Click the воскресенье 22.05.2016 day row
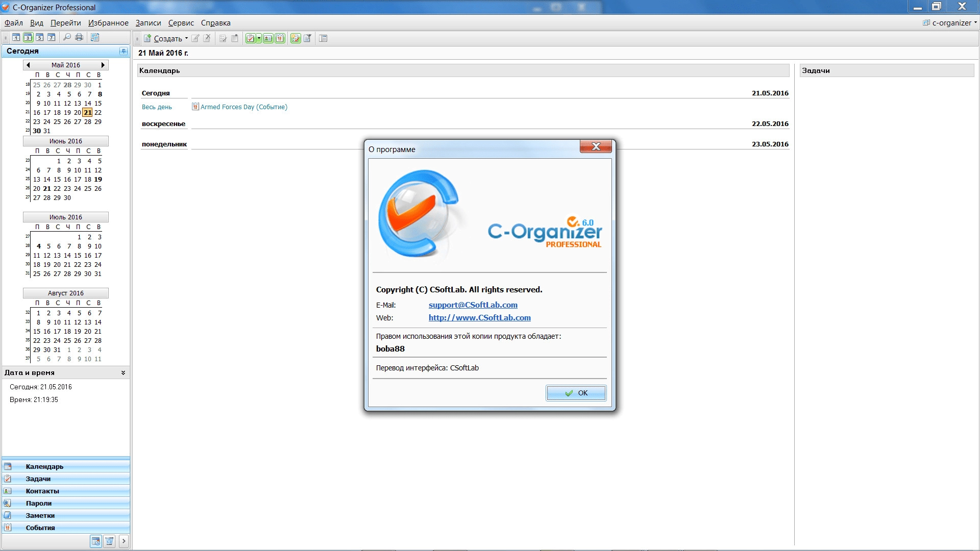The width and height of the screenshot is (980, 551). tap(465, 124)
